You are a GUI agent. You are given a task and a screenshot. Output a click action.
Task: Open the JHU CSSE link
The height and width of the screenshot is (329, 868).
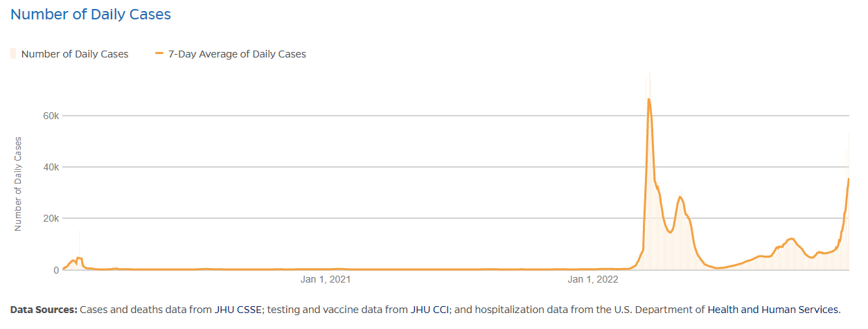[238, 310]
